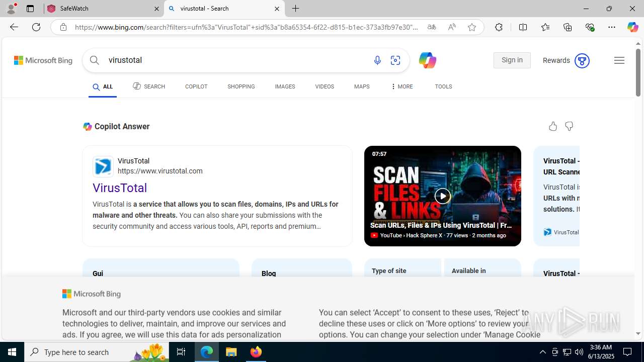Open Task View on taskbar
This screenshot has height=362, width=644.
(x=181, y=352)
